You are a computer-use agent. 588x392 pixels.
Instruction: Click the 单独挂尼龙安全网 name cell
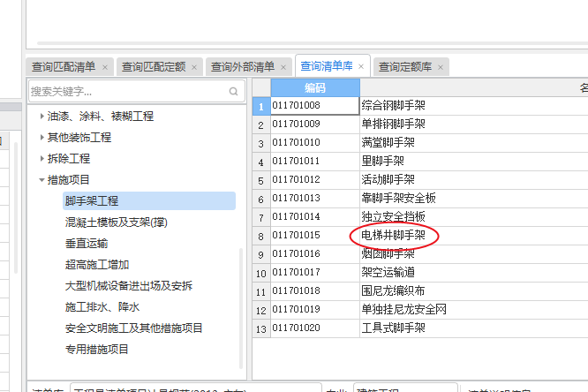474,310
